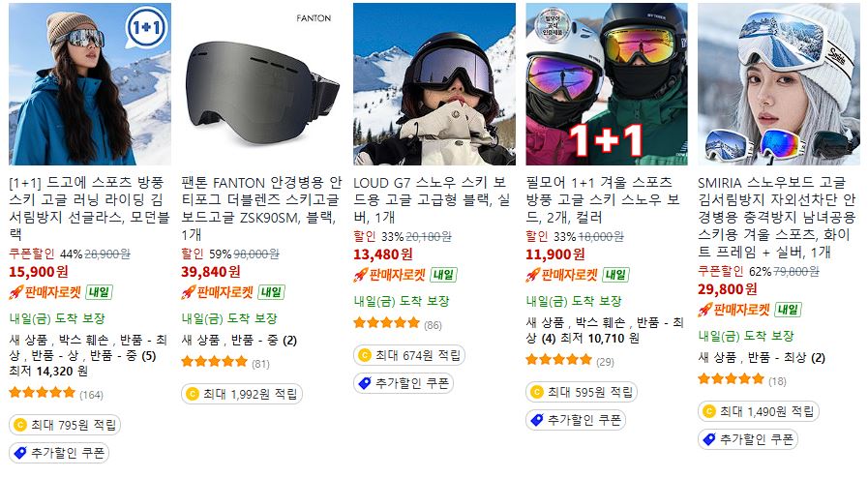Click the 최대 1,490원 적립 badge
868x478 pixels.
coord(759,411)
